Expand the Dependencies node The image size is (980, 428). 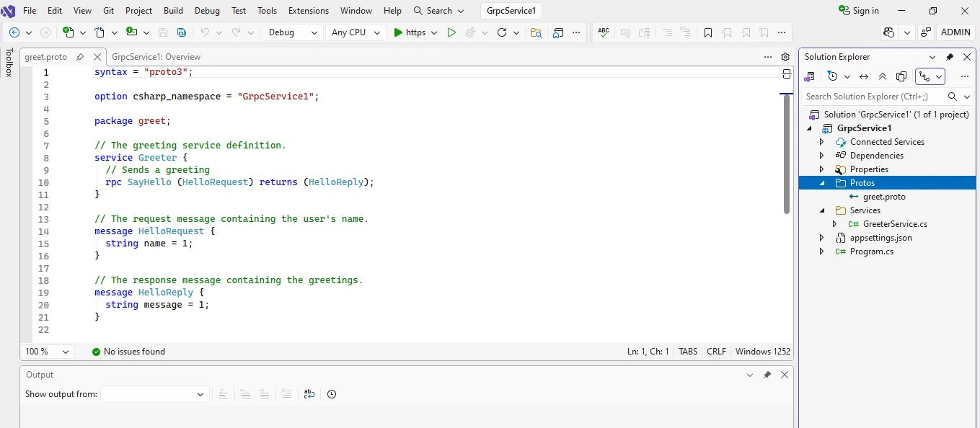tap(822, 156)
